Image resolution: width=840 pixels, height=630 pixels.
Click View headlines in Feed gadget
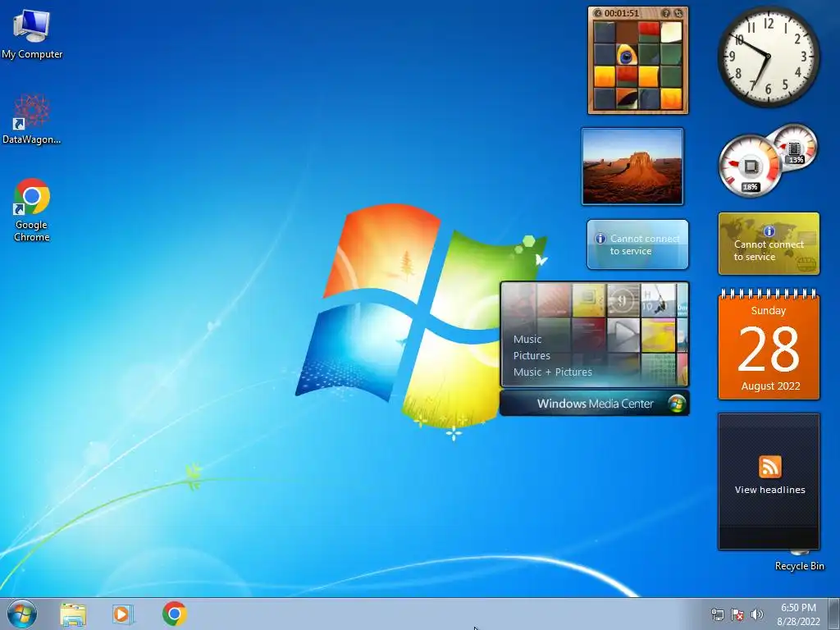pos(769,490)
